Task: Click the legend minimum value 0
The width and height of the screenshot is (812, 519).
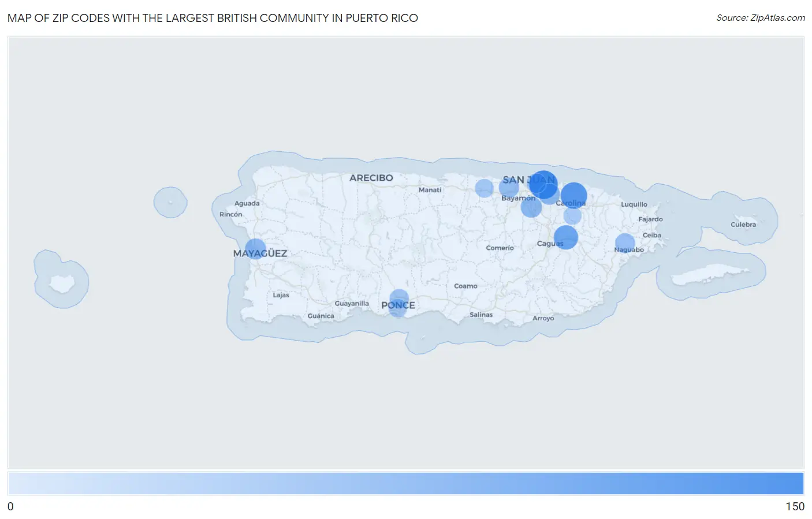Action: 10,506
